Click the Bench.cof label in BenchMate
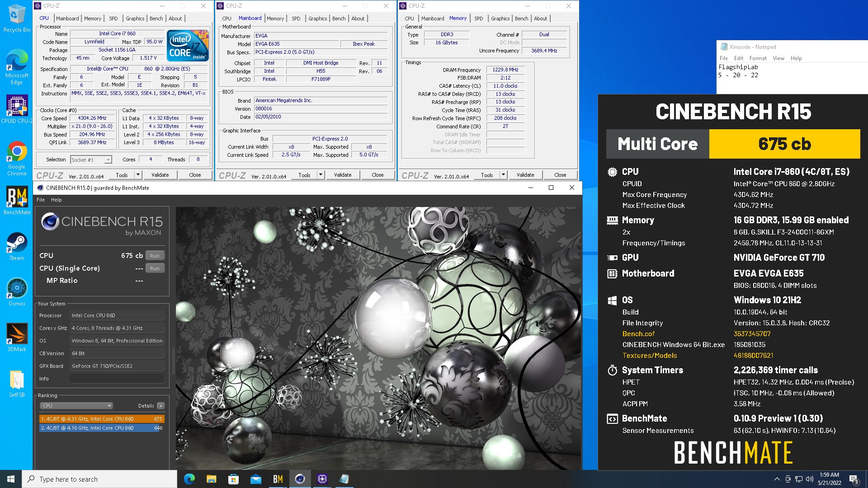The image size is (868, 488). click(x=638, y=334)
